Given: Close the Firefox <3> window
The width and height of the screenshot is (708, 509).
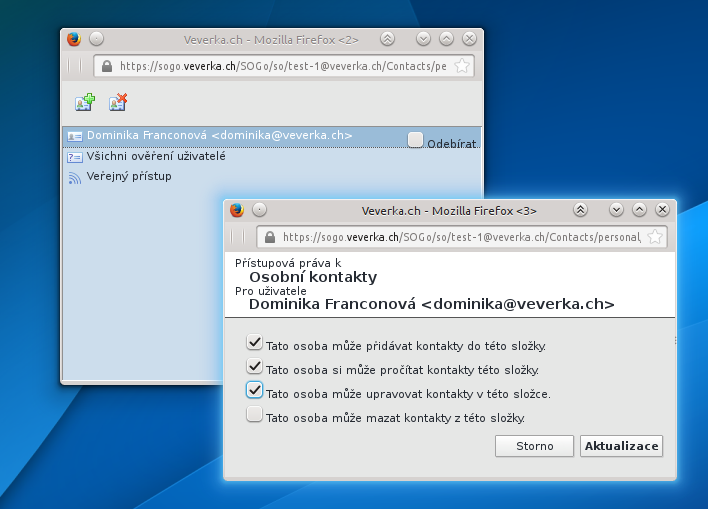Looking at the screenshot, I should [662, 210].
